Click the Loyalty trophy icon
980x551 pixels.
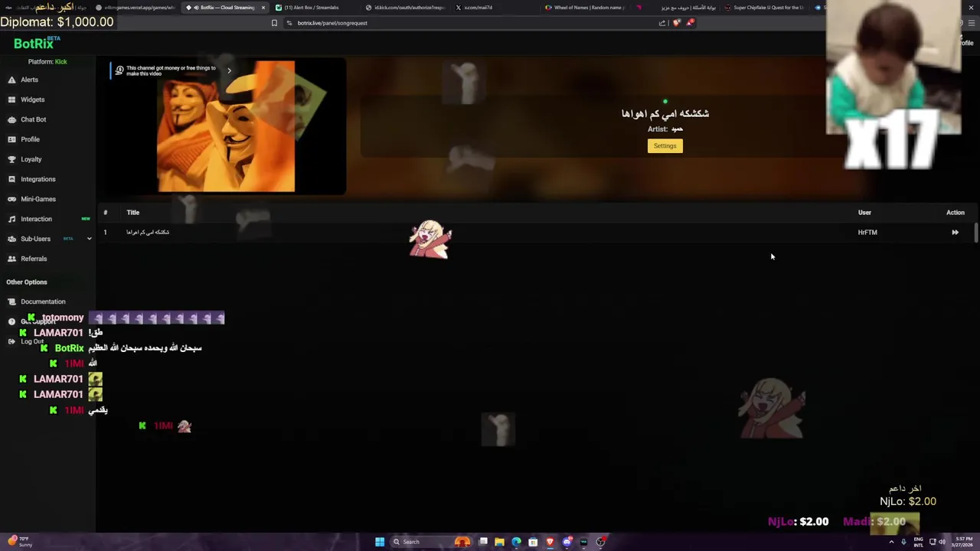pyautogui.click(x=11, y=159)
